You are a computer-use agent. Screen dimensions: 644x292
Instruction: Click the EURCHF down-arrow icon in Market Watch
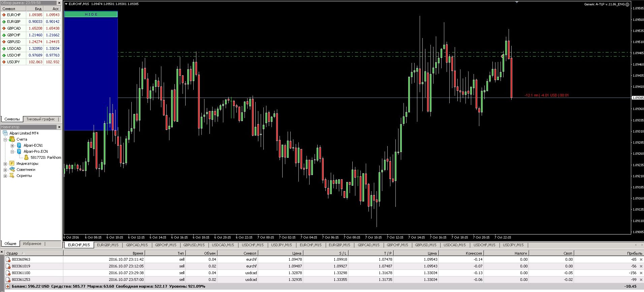click(4, 15)
